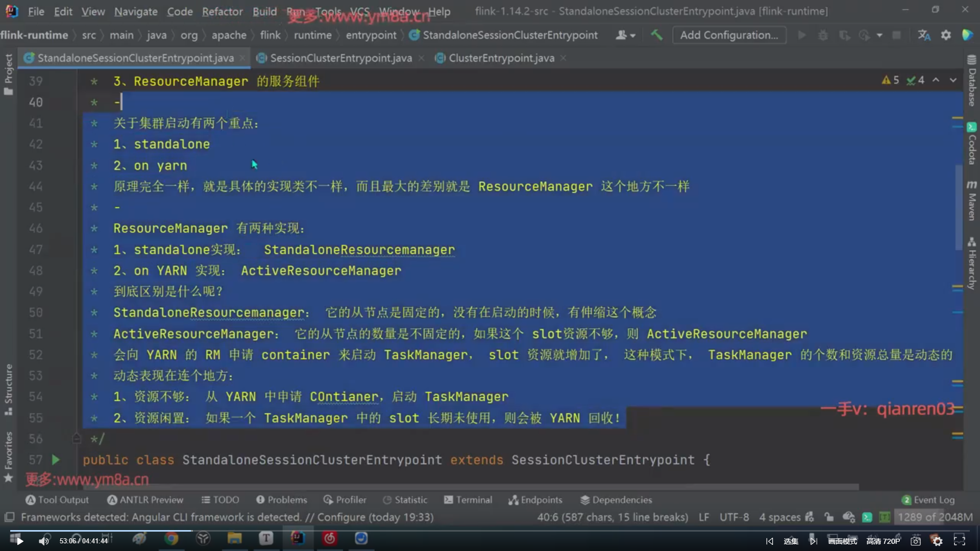
Task: Take a video snapshot with camera icon
Action: (x=916, y=541)
